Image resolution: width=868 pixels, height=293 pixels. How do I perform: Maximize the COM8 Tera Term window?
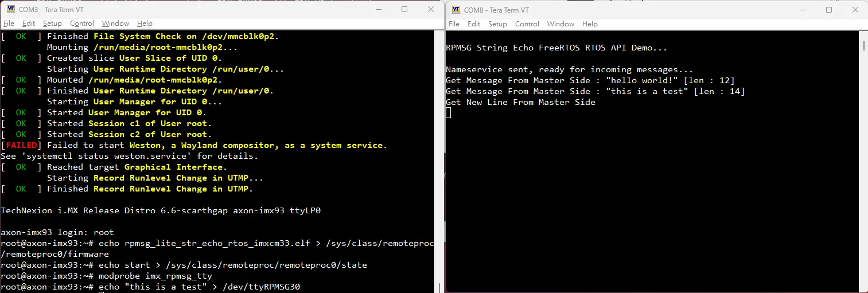829,10
